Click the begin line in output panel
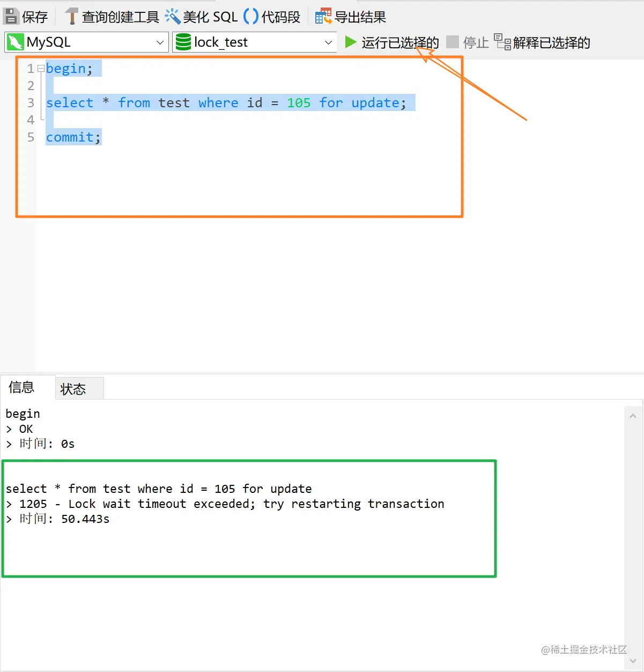 pos(23,414)
